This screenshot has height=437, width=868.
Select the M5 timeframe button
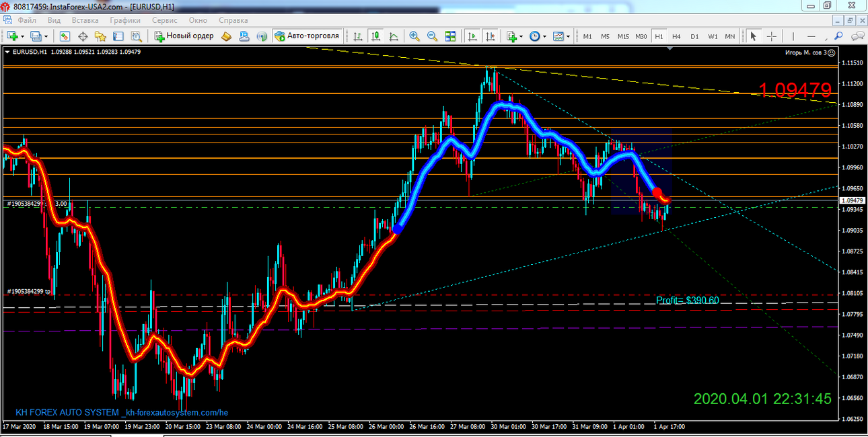[x=605, y=36]
